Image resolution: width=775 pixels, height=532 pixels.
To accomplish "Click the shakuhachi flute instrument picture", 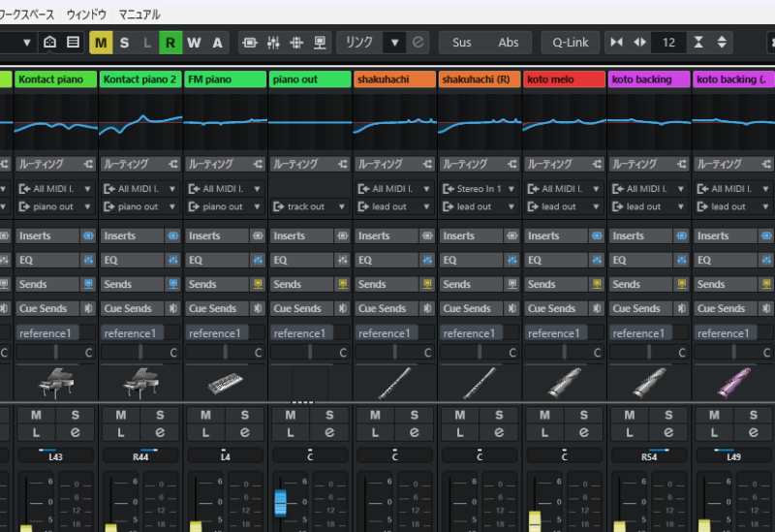I will tap(394, 383).
